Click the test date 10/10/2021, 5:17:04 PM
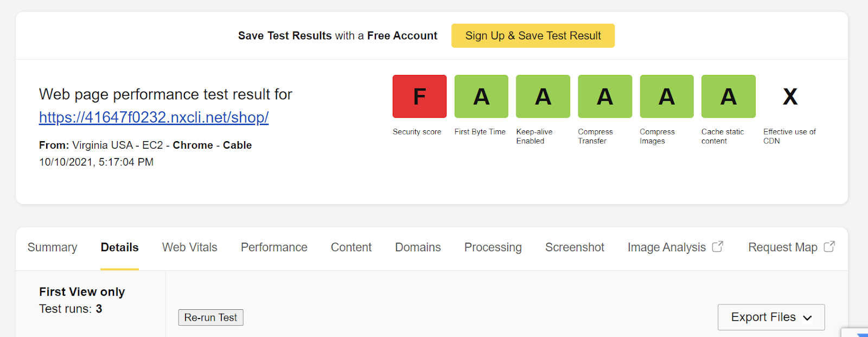This screenshot has height=337, width=868. (96, 162)
